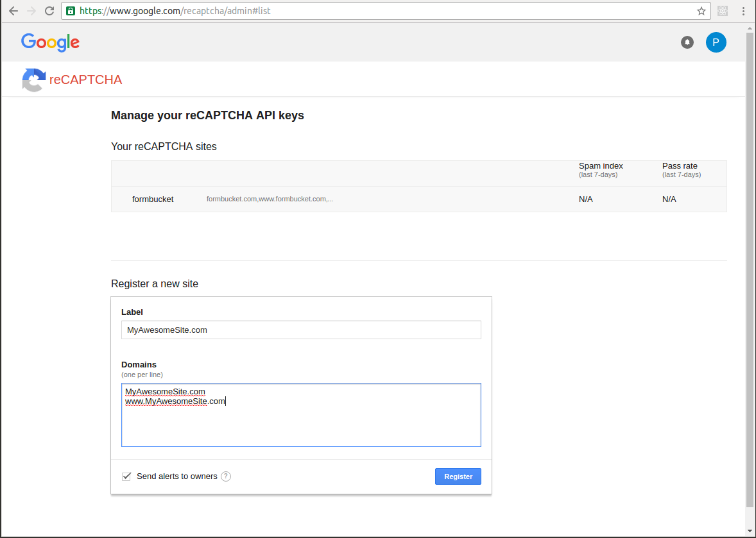
Task: Click the URL address bar
Action: click(386, 11)
